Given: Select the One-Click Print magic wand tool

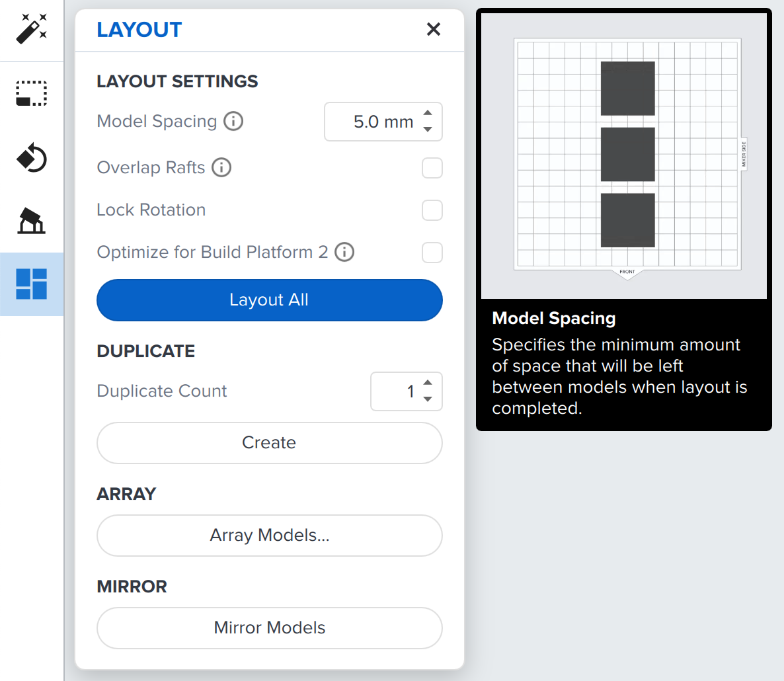Looking at the screenshot, I should pos(31,28).
